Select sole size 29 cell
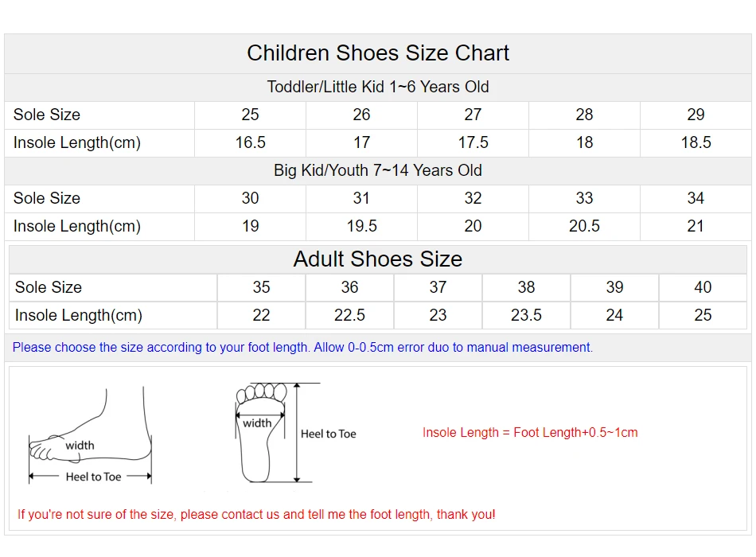The image size is (756, 557). [696, 115]
